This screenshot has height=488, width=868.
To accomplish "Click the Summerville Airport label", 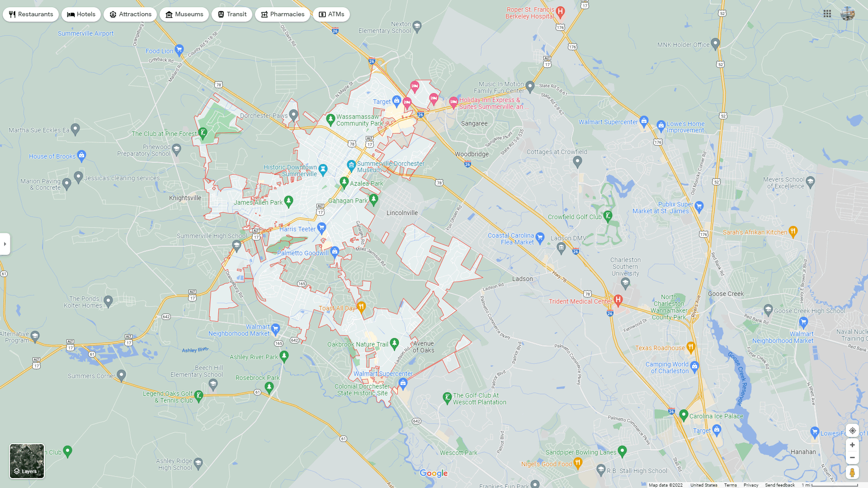I will (x=86, y=33).
